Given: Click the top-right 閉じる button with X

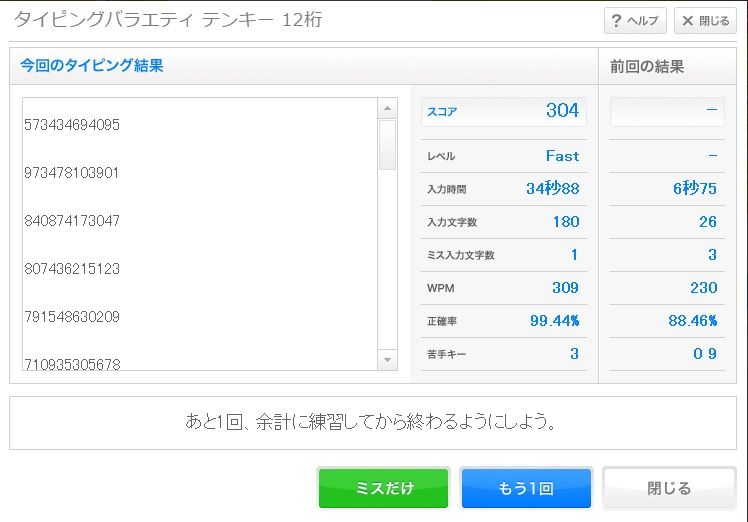Looking at the screenshot, I should tap(705, 21).
